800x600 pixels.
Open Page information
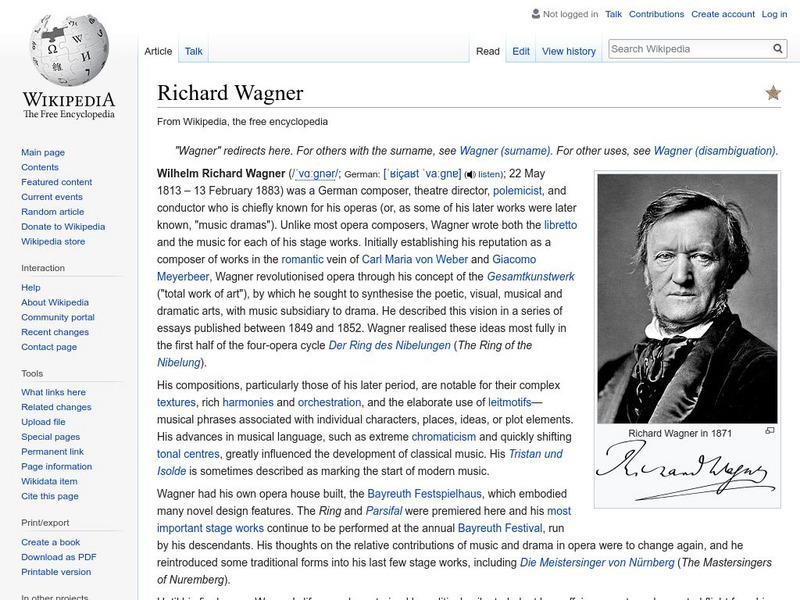pyautogui.click(x=57, y=466)
